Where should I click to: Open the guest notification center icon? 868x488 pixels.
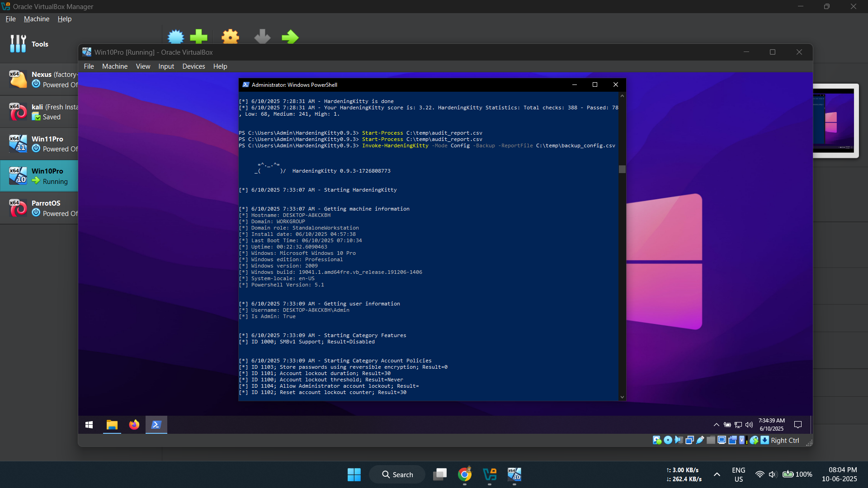coord(798,425)
